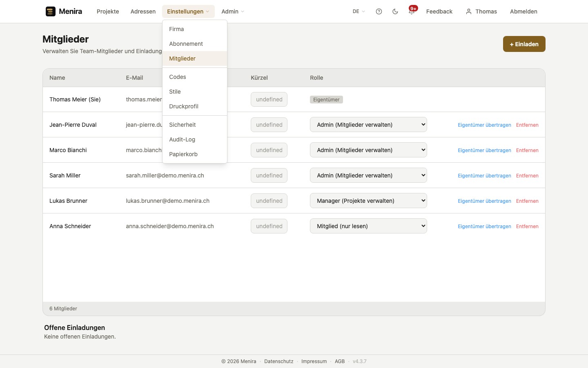Toggle dark mode moon icon
588x368 pixels.
pyautogui.click(x=395, y=11)
